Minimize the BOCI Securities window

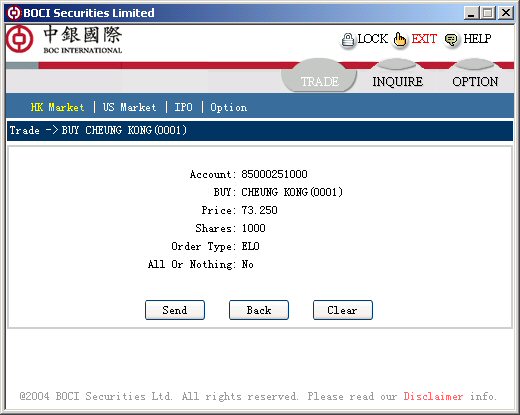(471, 13)
